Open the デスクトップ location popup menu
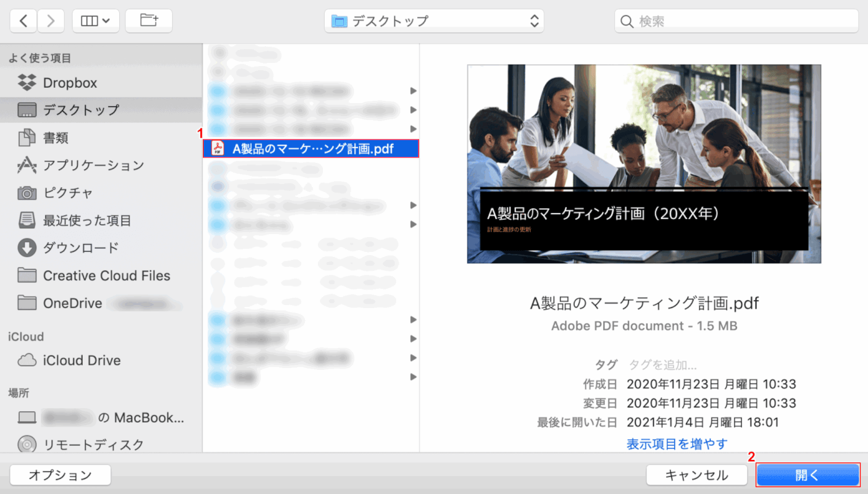Viewport: 868px width, 494px height. point(434,21)
